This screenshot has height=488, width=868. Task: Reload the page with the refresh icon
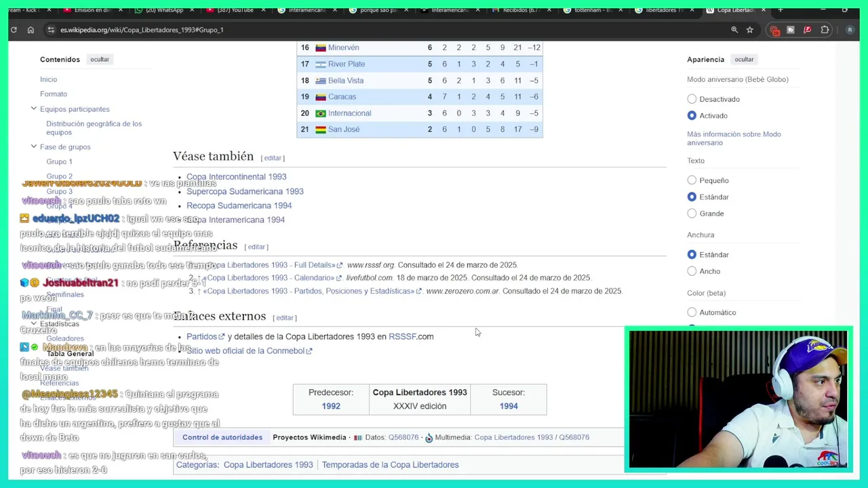(x=14, y=30)
